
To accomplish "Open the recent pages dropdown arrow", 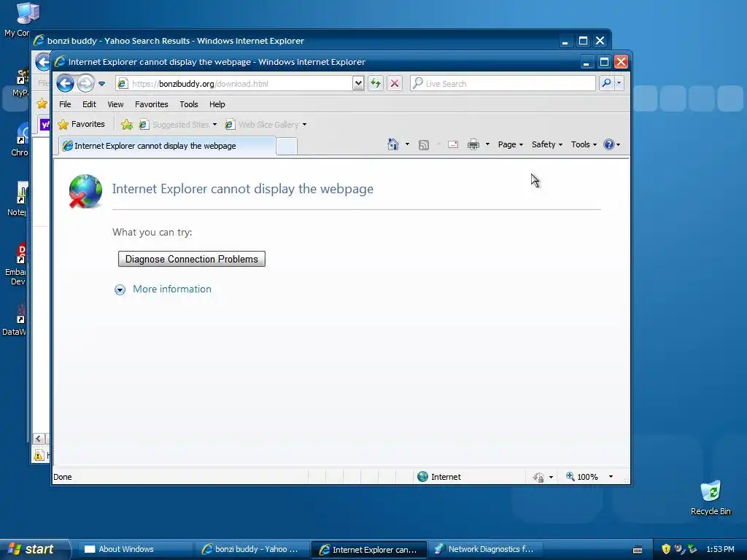I will (102, 84).
